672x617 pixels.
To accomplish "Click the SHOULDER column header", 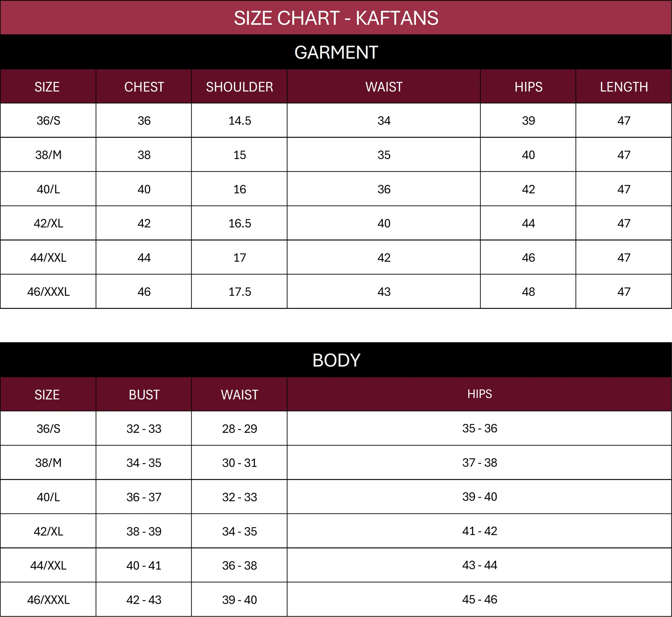I will click(239, 87).
